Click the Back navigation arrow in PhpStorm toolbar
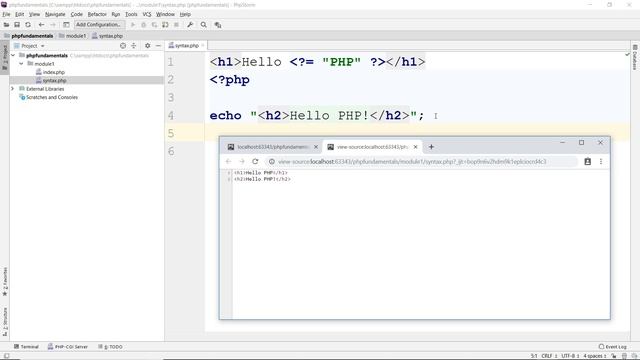 point(41,25)
